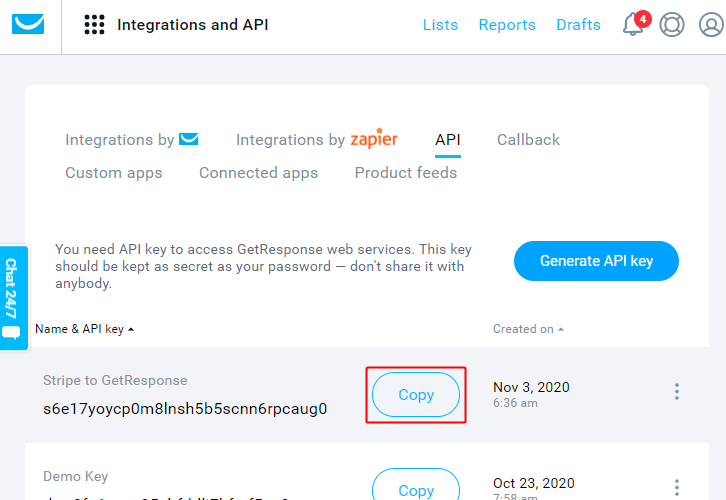Viewport: 726px width, 500px height.
Task: Select the API tab
Action: coord(448,139)
